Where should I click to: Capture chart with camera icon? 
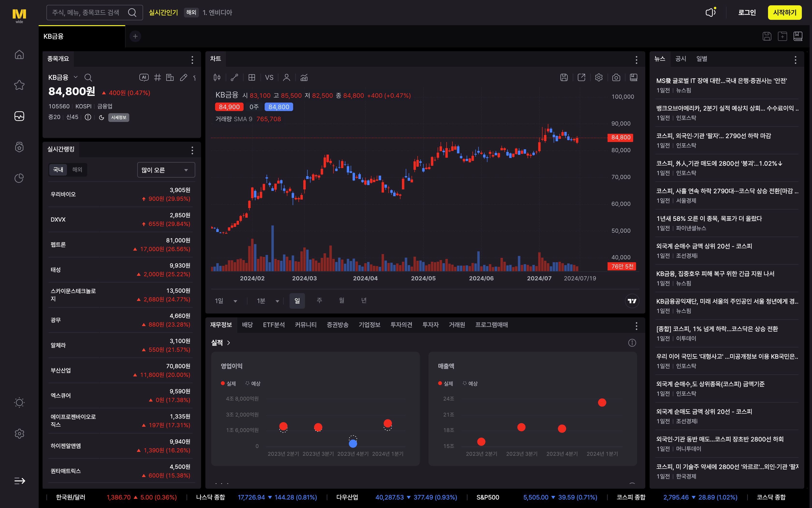pos(616,78)
